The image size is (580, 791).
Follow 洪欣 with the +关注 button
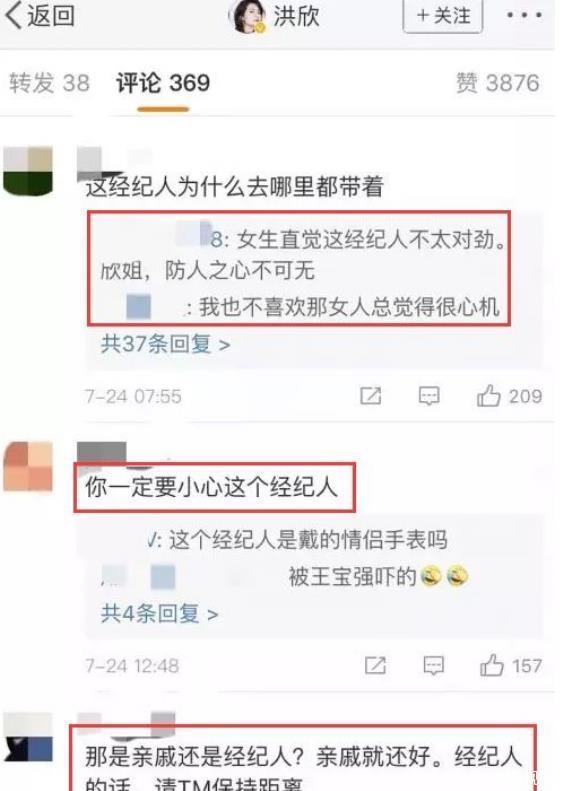pos(443,15)
